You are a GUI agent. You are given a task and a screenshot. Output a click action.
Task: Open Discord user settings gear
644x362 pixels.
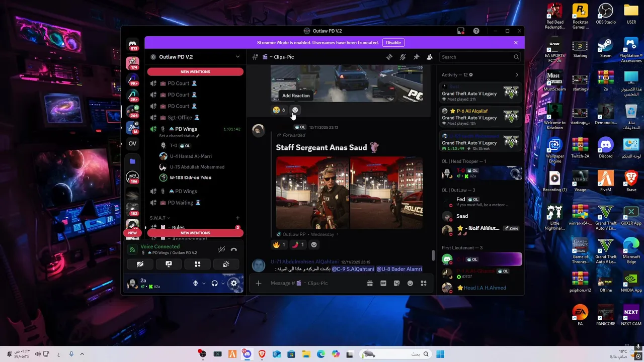(x=233, y=283)
